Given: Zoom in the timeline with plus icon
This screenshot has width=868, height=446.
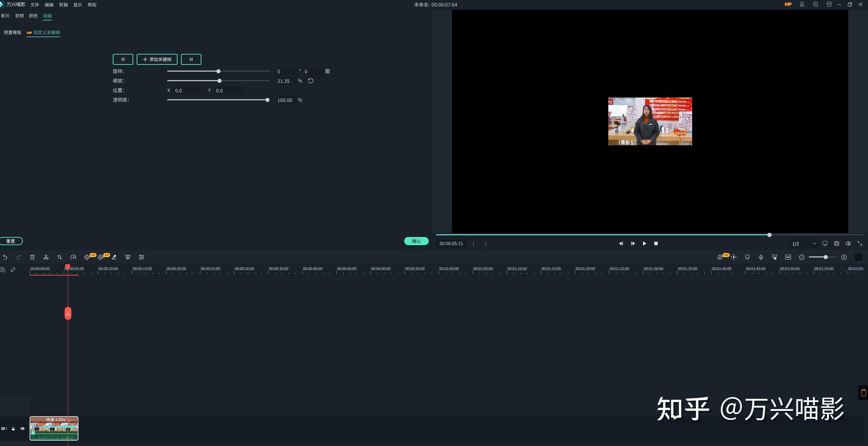Looking at the screenshot, I should click(x=844, y=257).
